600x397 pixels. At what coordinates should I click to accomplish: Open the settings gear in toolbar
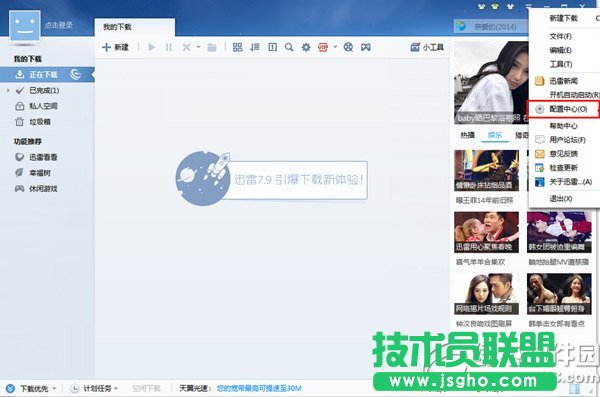(x=306, y=47)
